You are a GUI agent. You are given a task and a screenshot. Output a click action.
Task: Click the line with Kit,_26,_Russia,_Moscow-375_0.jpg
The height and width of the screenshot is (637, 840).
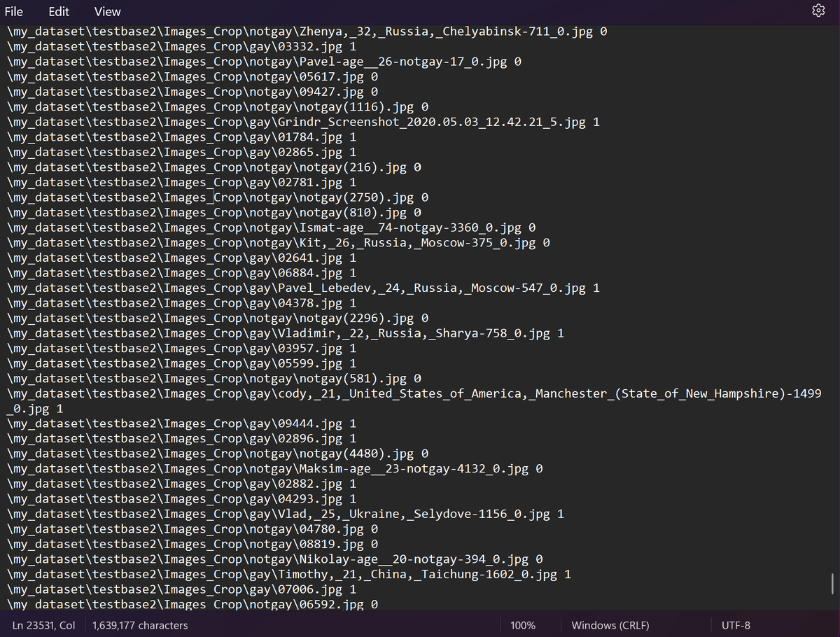click(279, 243)
